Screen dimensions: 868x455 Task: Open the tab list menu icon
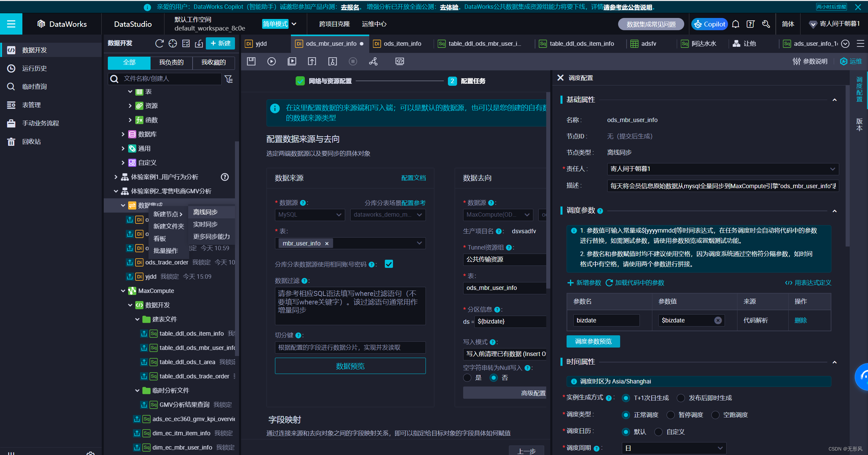coord(860,43)
